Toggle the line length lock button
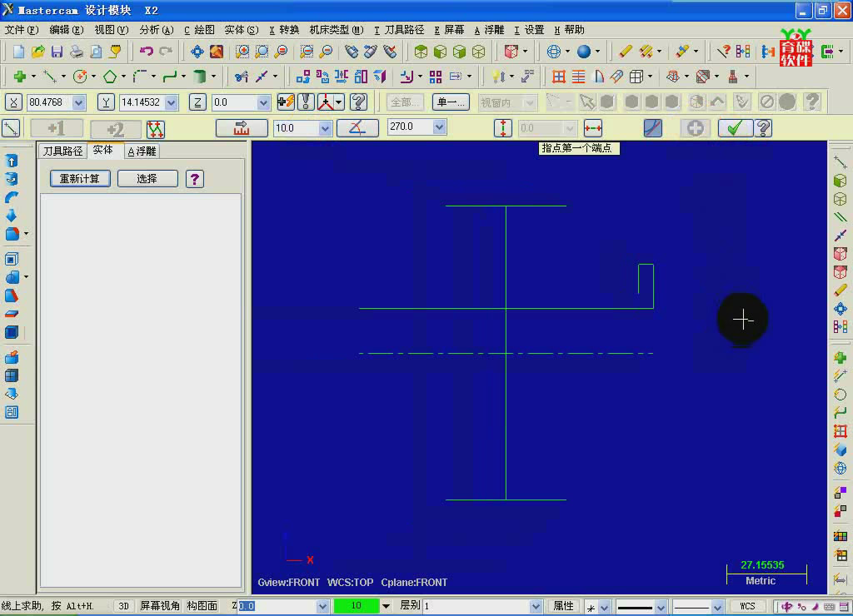Viewport: 853px width, 616px height. coord(242,128)
